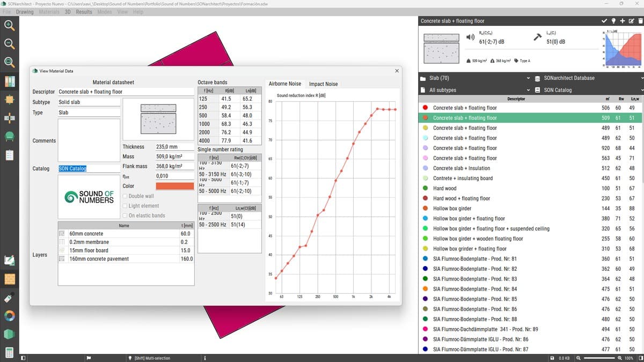The height and width of the screenshot is (362, 644).
Task: Click the material Color swatch
Action: pyautogui.click(x=175, y=186)
